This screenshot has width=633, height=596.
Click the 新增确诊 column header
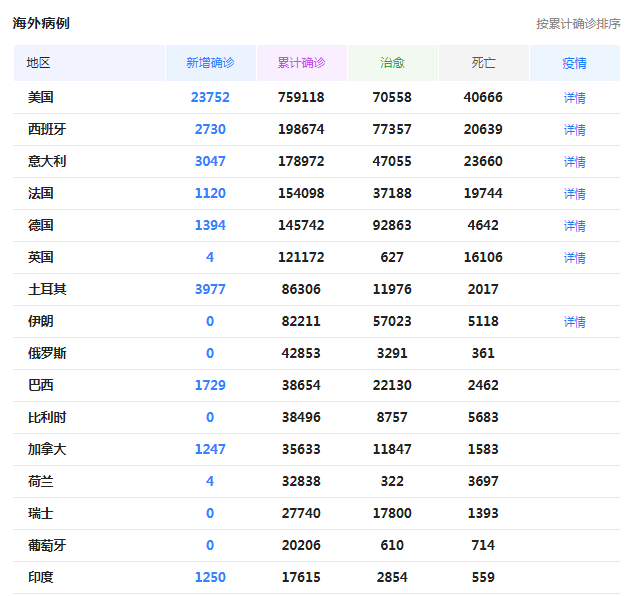(210, 63)
